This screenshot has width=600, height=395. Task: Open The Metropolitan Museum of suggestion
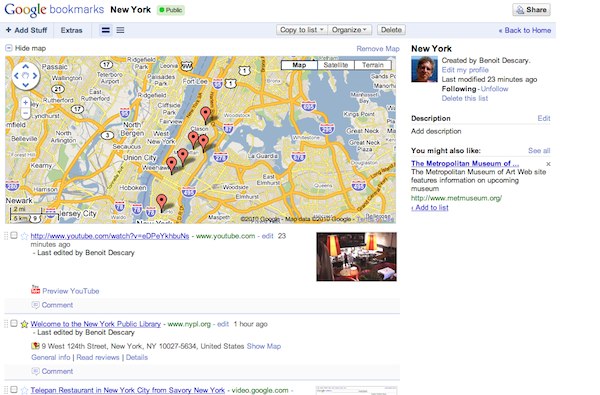(465, 163)
